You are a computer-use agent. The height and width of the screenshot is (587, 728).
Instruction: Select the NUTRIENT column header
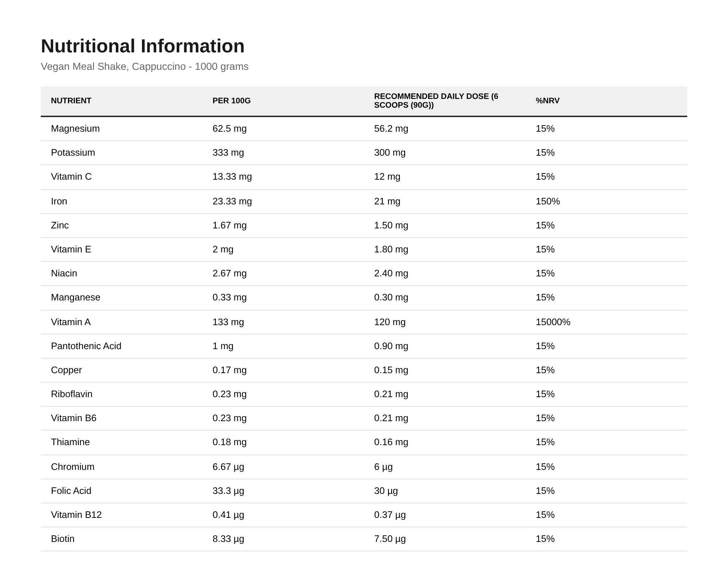71,101
